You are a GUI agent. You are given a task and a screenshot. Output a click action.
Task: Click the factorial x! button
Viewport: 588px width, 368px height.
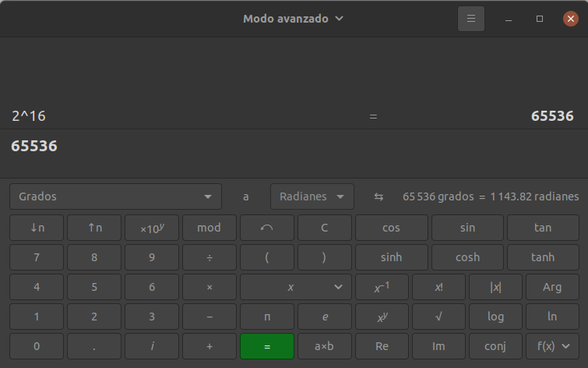[x=438, y=287]
